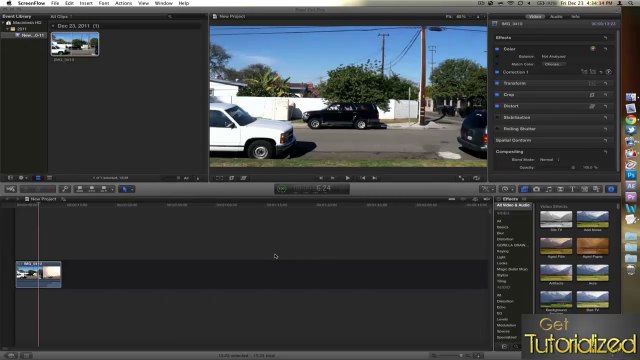The image size is (640, 360).
Task: Open the All Clips filter dropdown
Action: pyautogui.click(x=61, y=17)
